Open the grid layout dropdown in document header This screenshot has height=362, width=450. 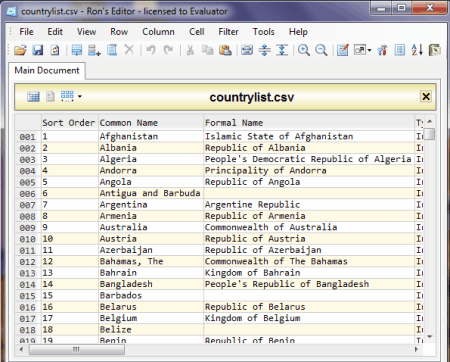pos(80,97)
